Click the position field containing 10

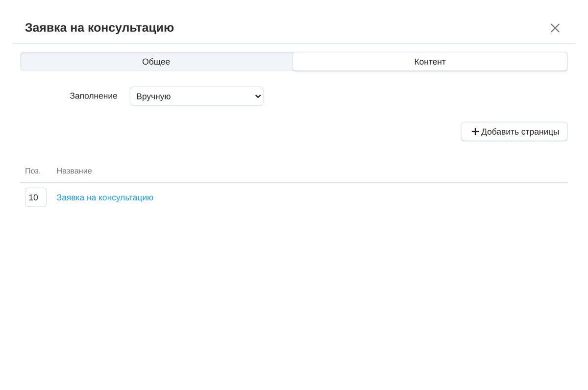(36, 197)
